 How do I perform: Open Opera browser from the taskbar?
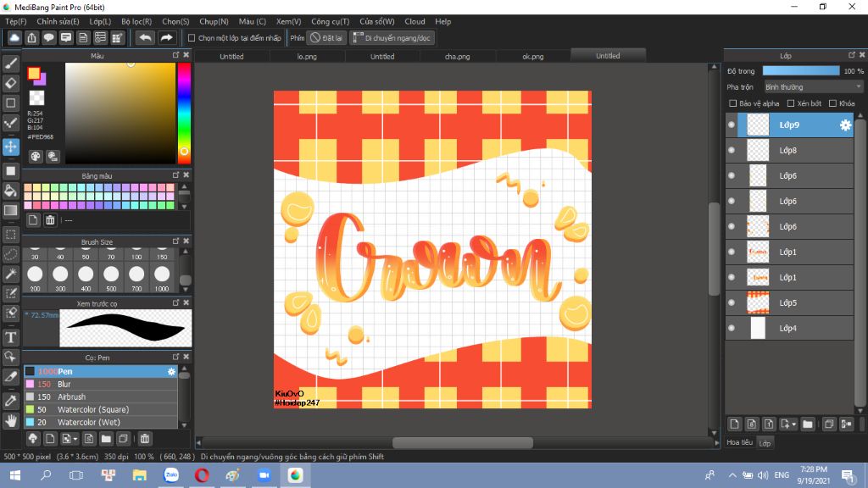[202, 475]
